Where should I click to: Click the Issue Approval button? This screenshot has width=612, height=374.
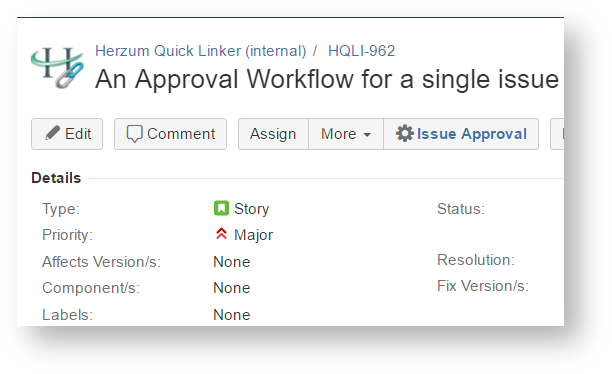click(x=461, y=134)
